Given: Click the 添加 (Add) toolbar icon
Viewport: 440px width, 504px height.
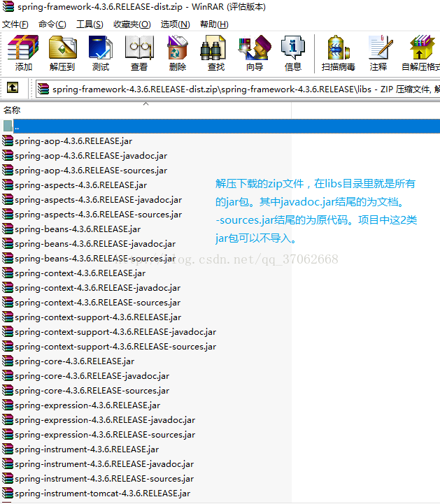Looking at the screenshot, I should click(23, 48).
